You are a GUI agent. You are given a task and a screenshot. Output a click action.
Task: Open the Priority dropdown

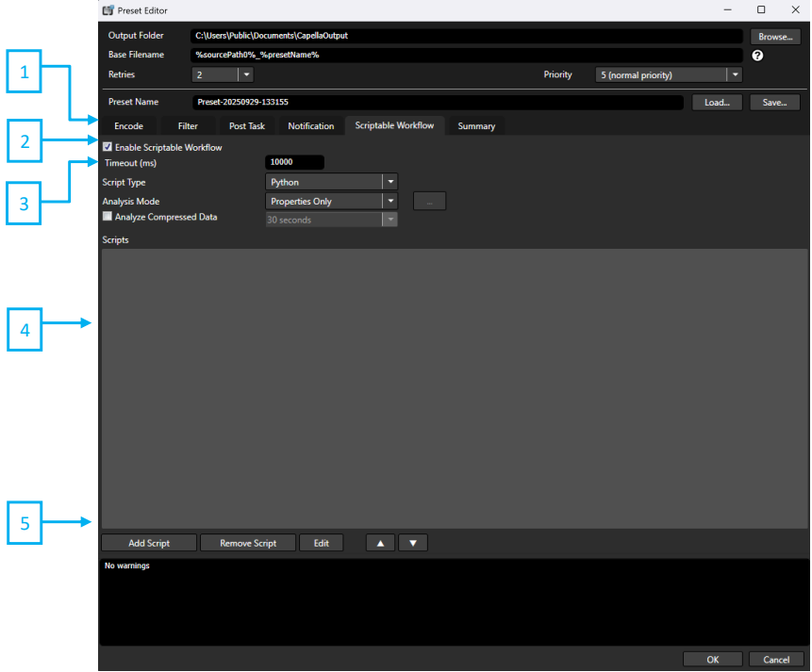(x=735, y=74)
